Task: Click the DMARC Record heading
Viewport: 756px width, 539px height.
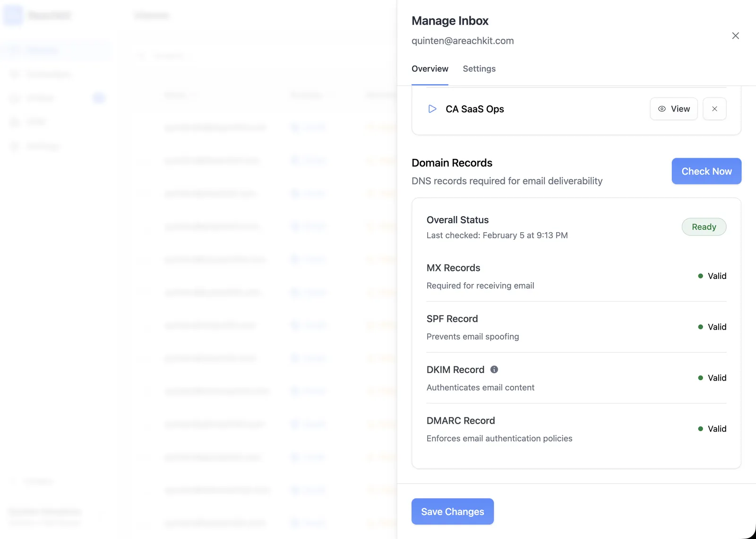Action: pos(461,421)
